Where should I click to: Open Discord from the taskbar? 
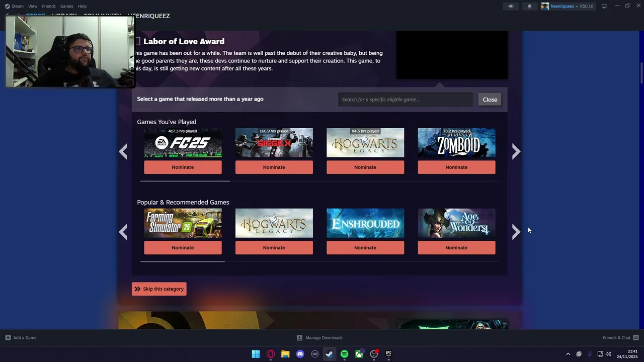pyautogui.click(x=300, y=354)
